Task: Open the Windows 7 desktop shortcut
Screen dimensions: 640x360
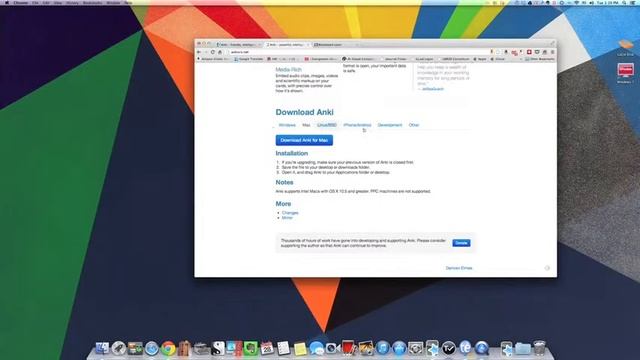Action: 625,72
